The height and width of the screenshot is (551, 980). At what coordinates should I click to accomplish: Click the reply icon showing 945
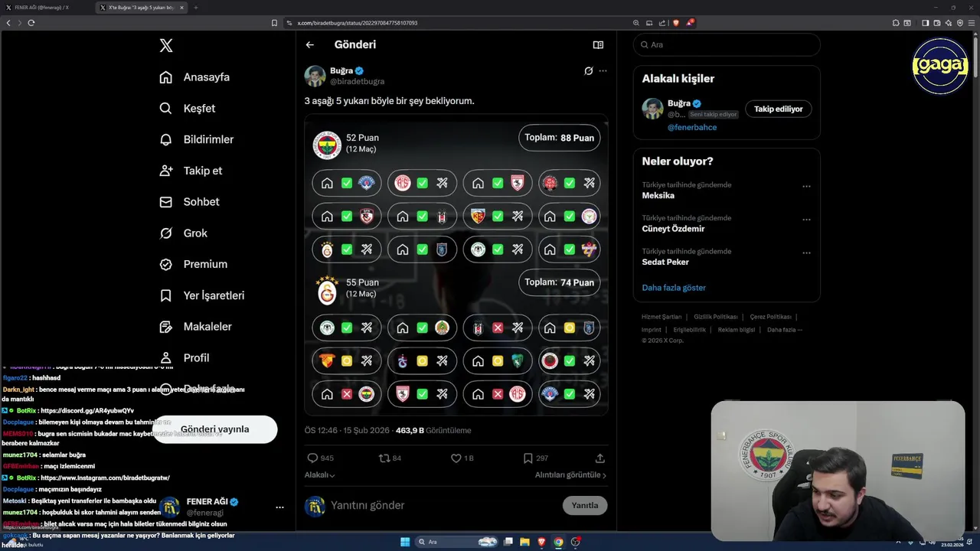tap(312, 458)
